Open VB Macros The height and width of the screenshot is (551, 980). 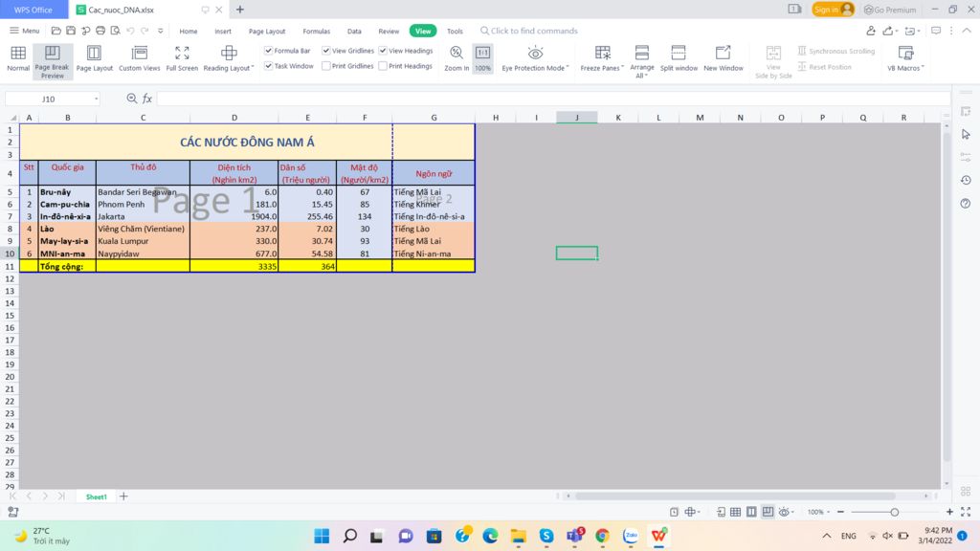[905, 59]
